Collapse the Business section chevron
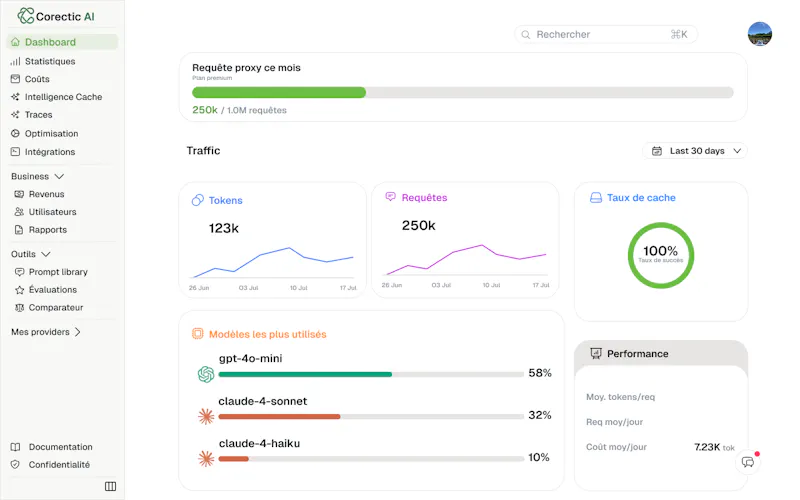800x500 pixels. (x=59, y=177)
